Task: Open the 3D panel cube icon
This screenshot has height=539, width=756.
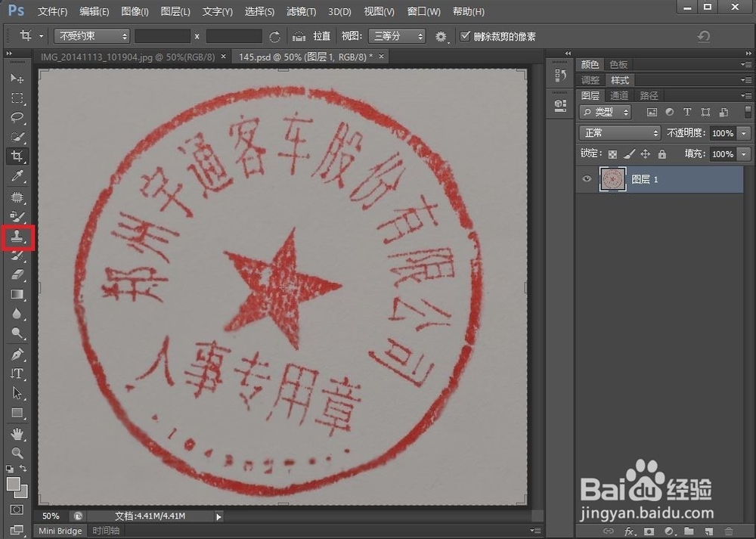Action: 560,106
